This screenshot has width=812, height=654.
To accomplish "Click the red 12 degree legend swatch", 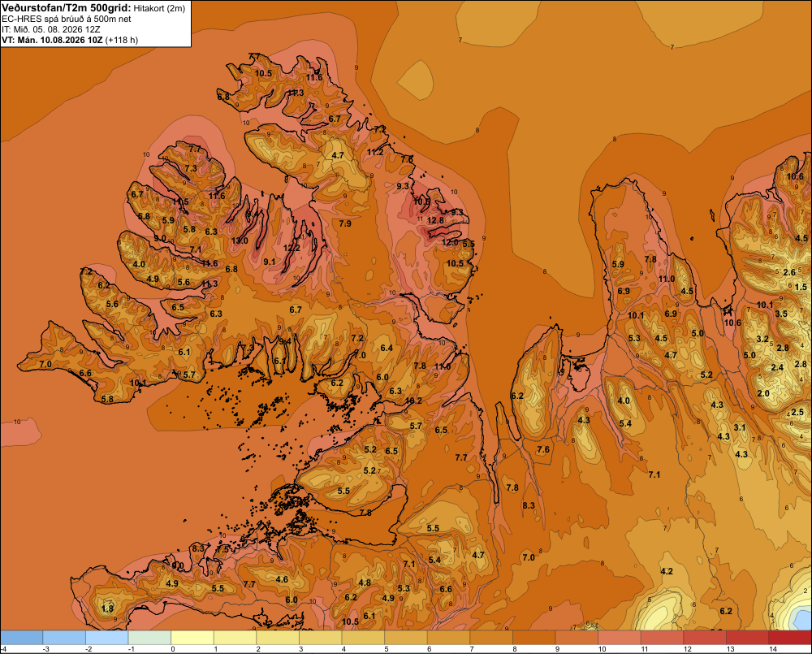I will click(705, 638).
